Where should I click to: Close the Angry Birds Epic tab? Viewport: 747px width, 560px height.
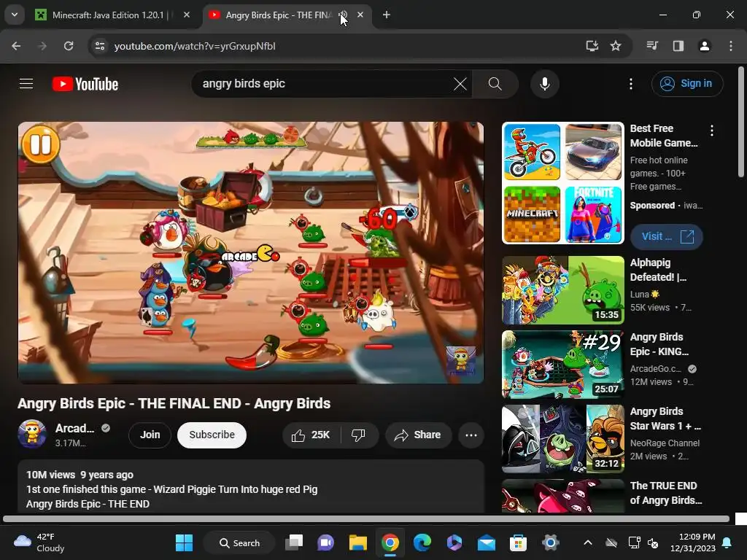(x=360, y=15)
